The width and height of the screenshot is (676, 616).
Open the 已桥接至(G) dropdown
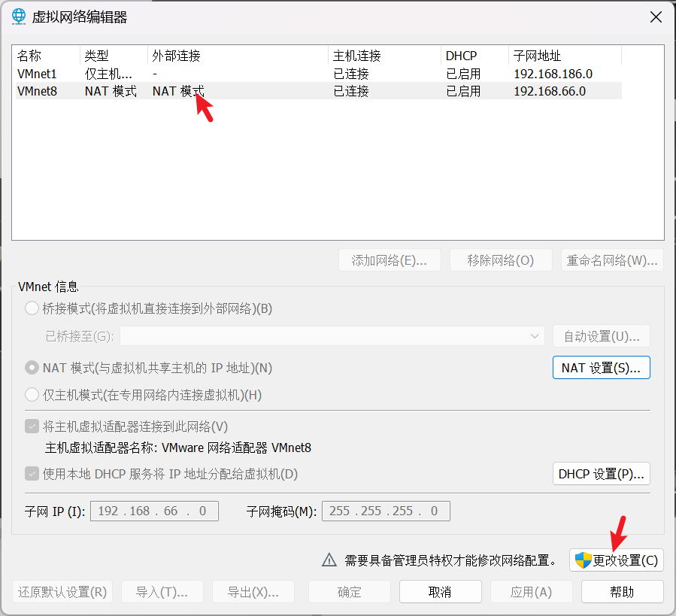tap(332, 336)
